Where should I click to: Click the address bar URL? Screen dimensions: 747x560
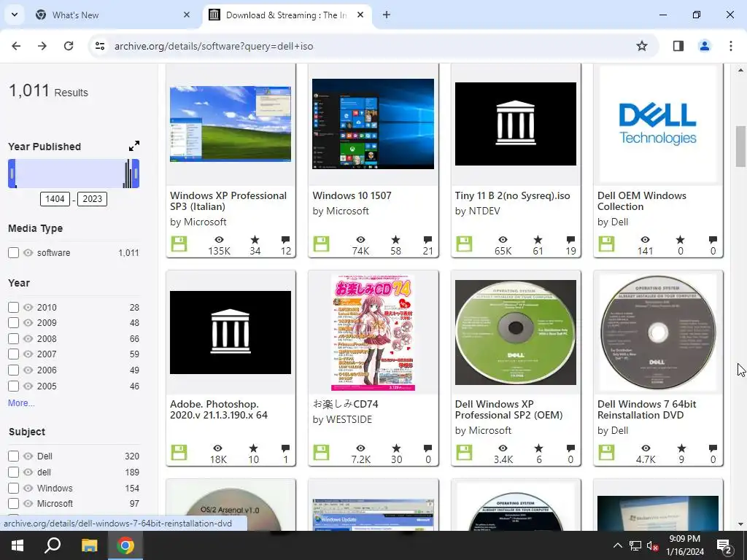[214, 46]
